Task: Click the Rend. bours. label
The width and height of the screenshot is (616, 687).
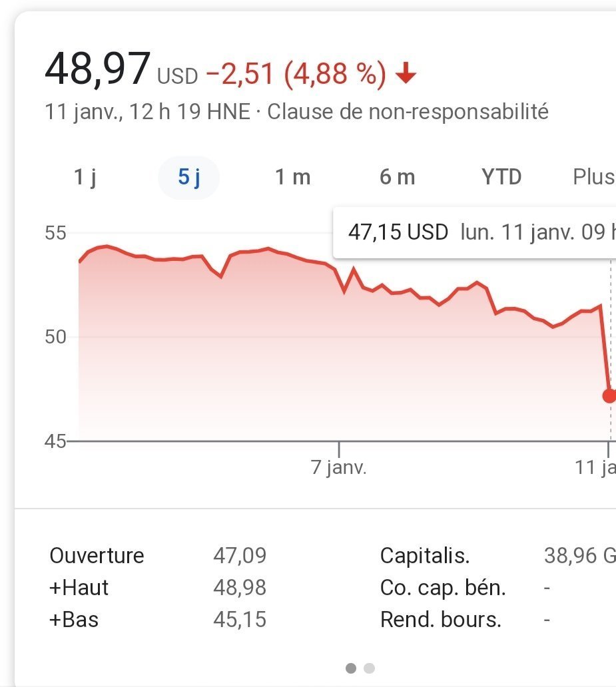Action: pyautogui.click(x=440, y=620)
